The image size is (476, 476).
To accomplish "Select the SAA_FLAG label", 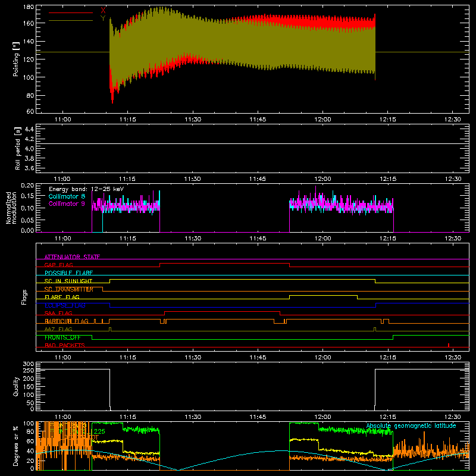I will pos(58,313).
